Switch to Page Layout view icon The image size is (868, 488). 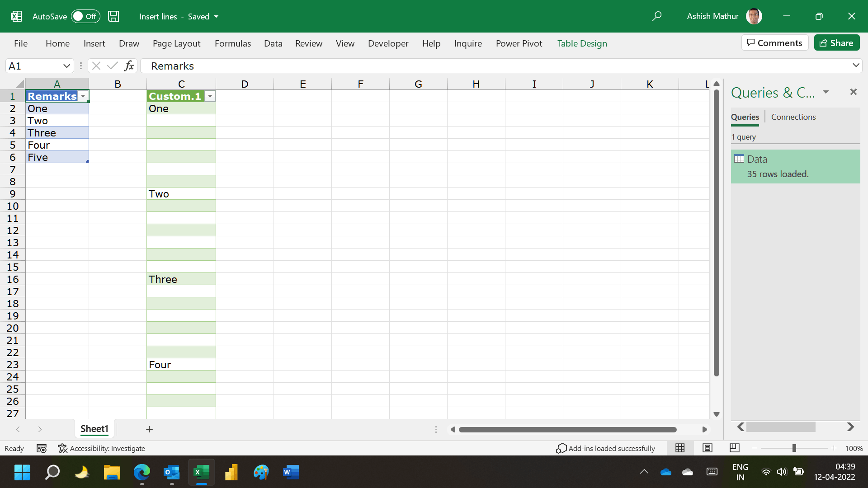(x=708, y=448)
